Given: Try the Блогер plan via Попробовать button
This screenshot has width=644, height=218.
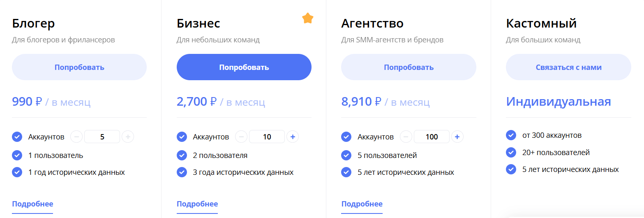Looking at the screenshot, I should coord(79,67).
